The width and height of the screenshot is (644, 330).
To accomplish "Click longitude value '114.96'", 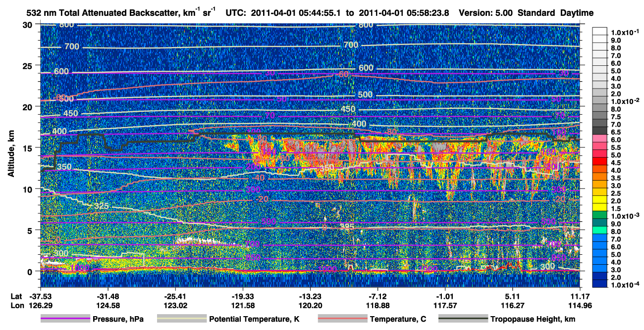I will [580, 305].
